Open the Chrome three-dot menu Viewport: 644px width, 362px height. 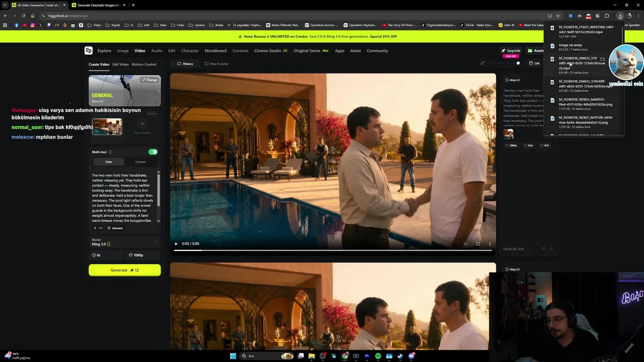638,16
